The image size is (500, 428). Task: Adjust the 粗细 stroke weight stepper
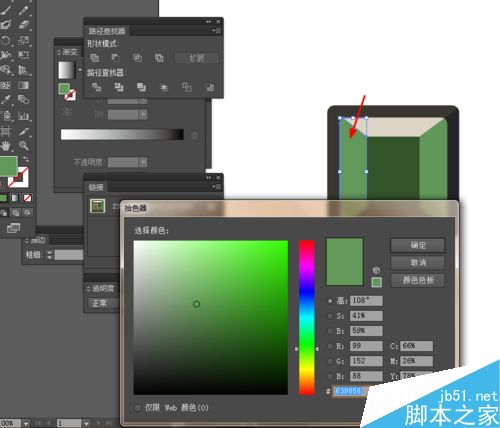coord(49,255)
